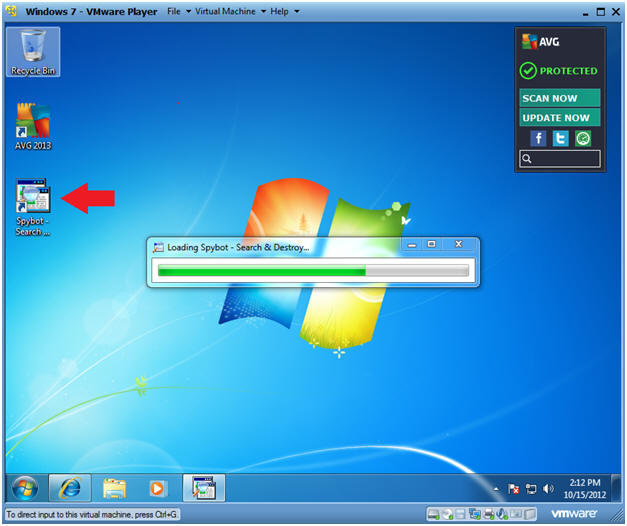Open the clock showing 2:12 PM
The image size is (627, 526).
tap(585, 488)
